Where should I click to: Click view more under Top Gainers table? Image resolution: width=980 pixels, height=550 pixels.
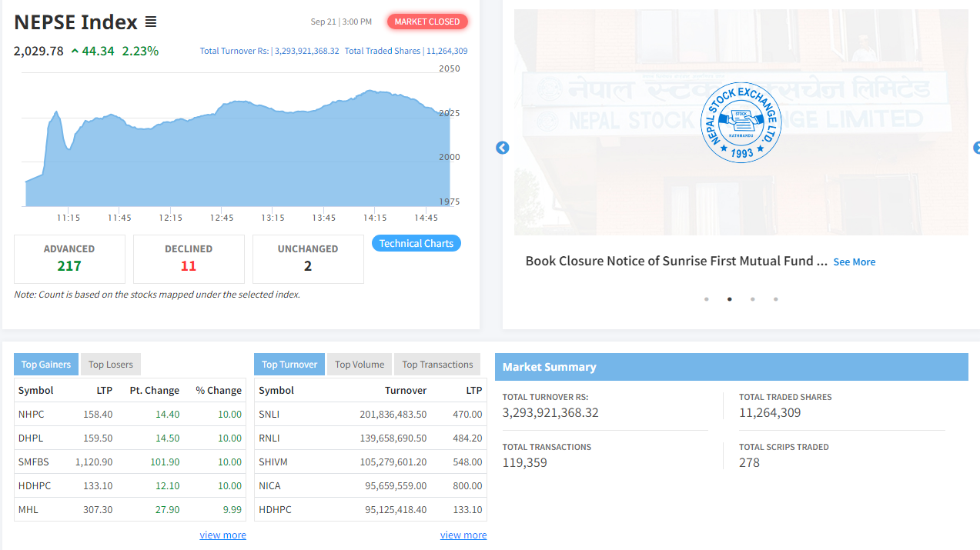tap(222, 535)
